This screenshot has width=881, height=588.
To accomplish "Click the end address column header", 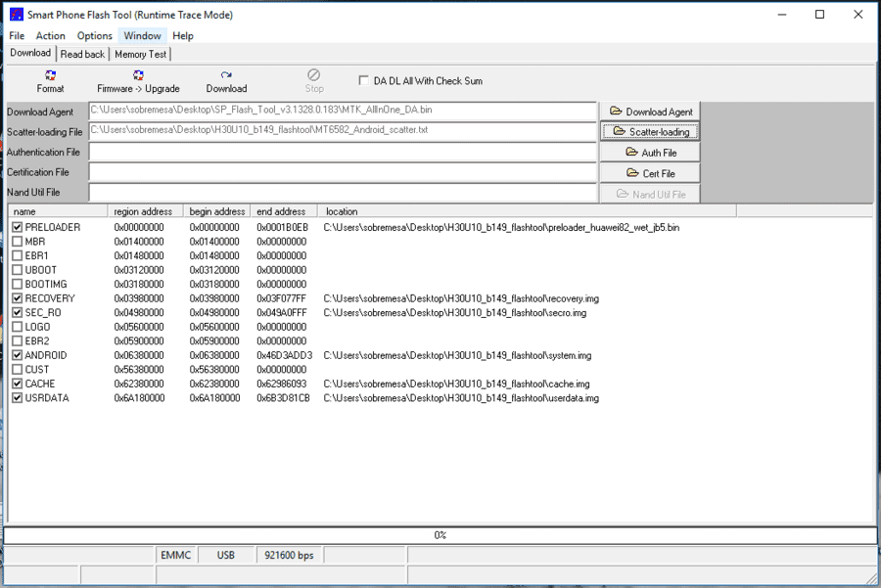I will (284, 211).
